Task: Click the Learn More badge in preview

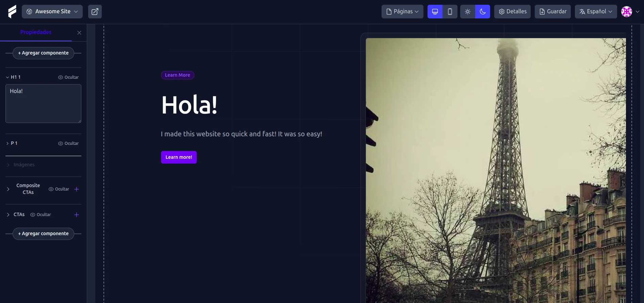Action: coord(178,75)
